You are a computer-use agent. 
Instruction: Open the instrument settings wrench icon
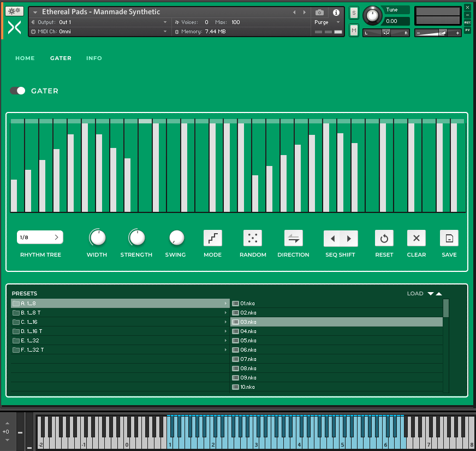click(14, 11)
